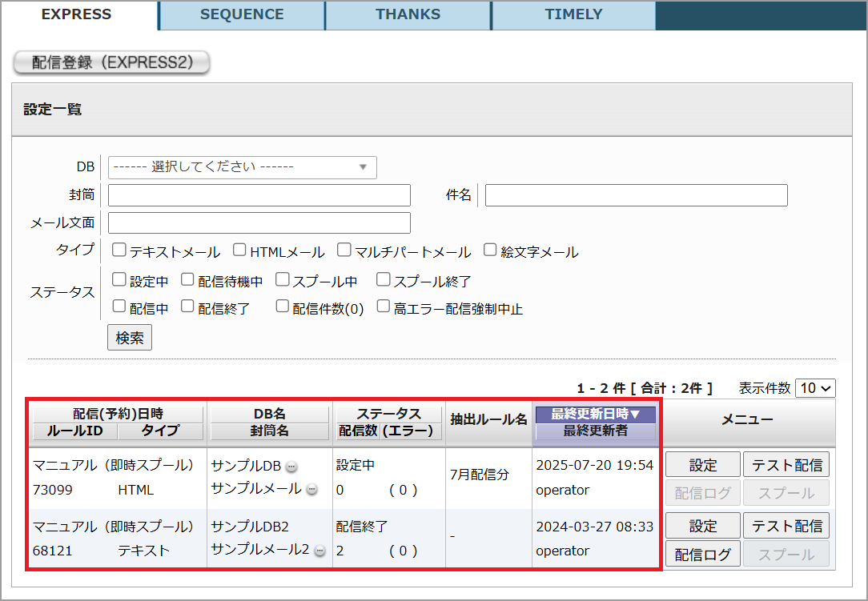868x601 pixels.
Task: Click the 件名 input field
Action: click(636, 195)
